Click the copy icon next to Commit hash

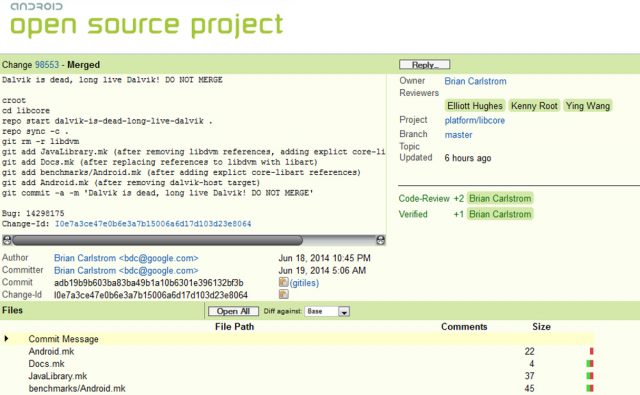(x=283, y=282)
